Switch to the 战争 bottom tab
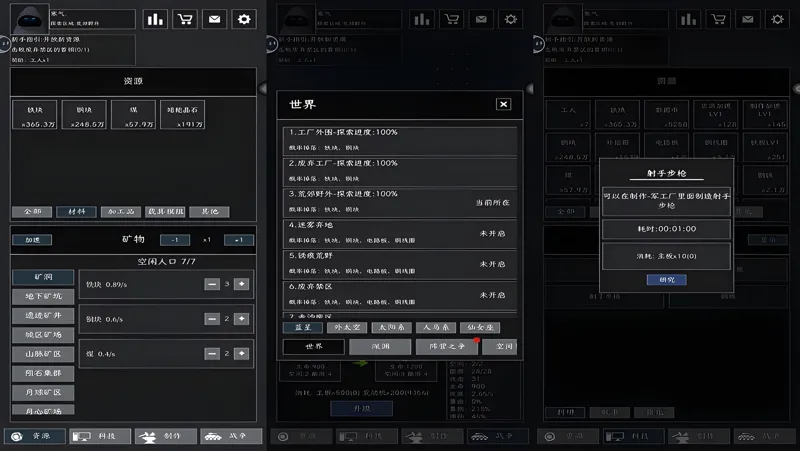Image resolution: width=800 pixels, height=451 pixels. [x=231, y=437]
